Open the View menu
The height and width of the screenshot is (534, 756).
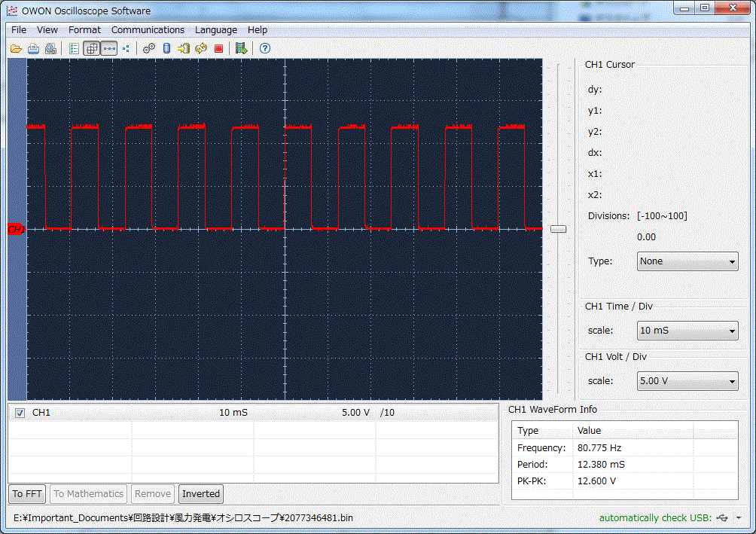coord(47,30)
